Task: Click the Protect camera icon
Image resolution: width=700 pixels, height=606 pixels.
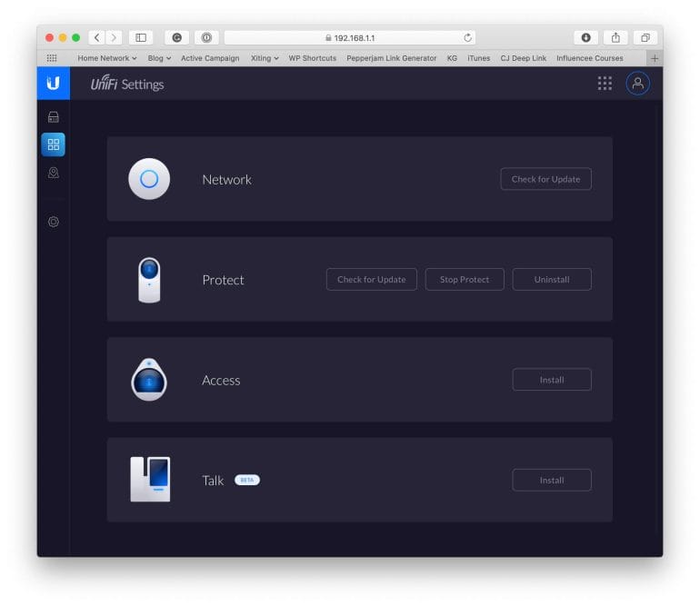Action: point(149,280)
